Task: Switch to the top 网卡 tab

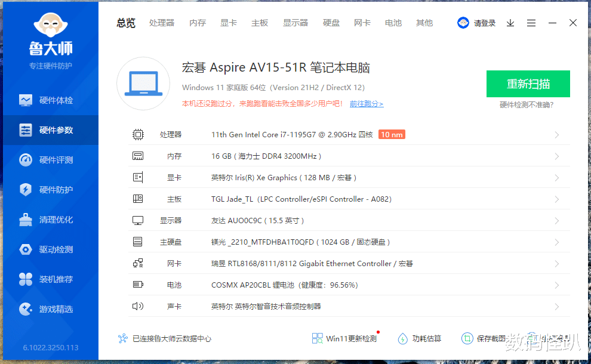Action: (362, 23)
